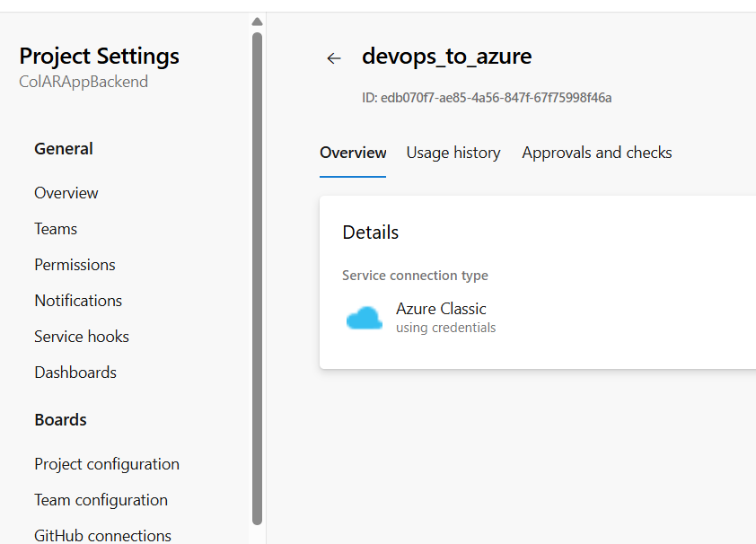This screenshot has width=756, height=544.
Task: Open Project configuration under Boards
Action: [107, 464]
